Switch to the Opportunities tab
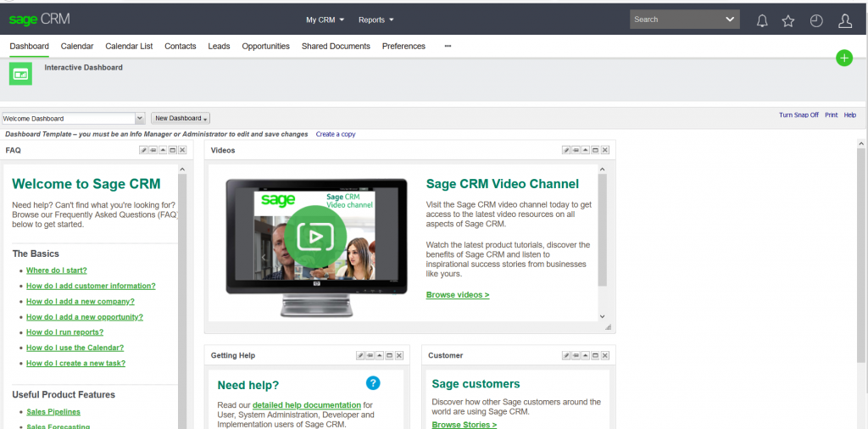The width and height of the screenshot is (868, 429). [x=265, y=47]
